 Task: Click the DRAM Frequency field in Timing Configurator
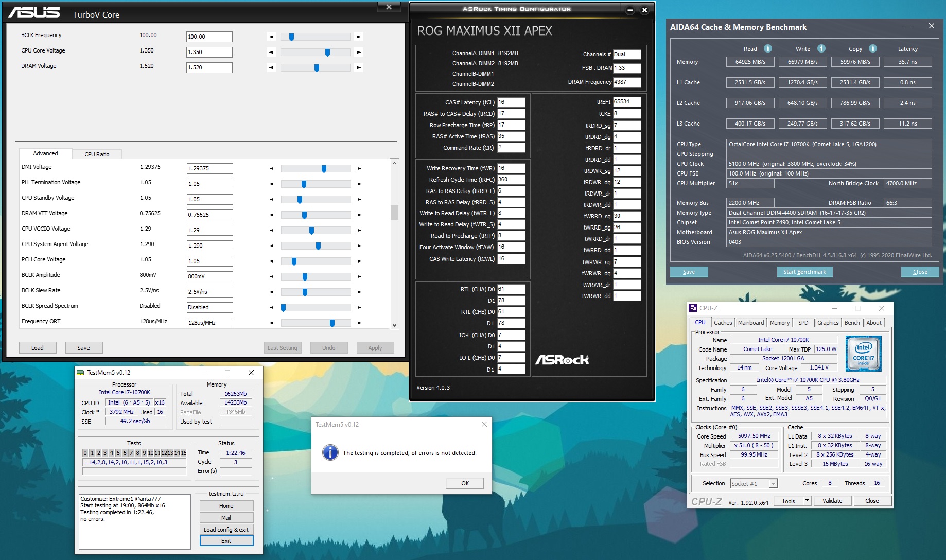click(627, 82)
